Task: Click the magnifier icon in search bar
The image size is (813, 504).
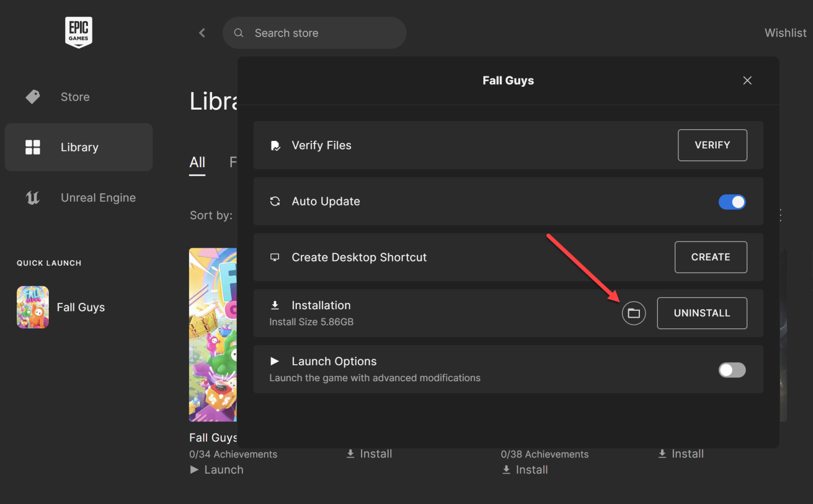Action: point(239,33)
